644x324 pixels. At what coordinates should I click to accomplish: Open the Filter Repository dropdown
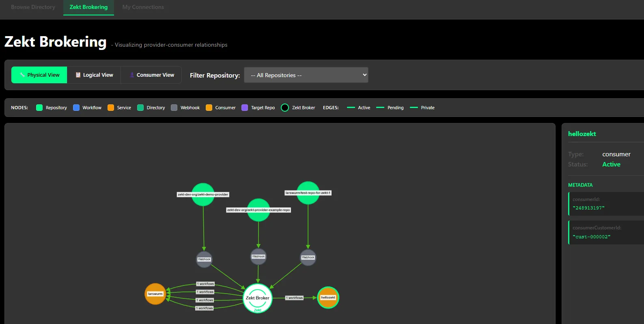click(x=306, y=75)
